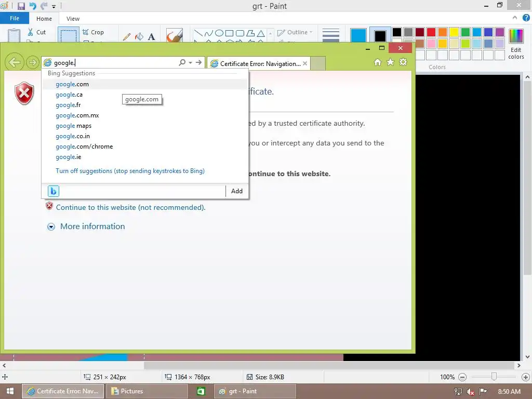Image resolution: width=532 pixels, height=399 pixels.
Task: Choose the orange palette color
Action: tap(443, 32)
